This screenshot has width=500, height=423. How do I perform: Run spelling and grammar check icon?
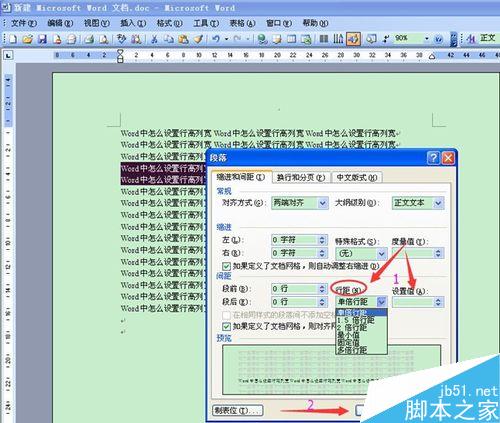(121, 39)
